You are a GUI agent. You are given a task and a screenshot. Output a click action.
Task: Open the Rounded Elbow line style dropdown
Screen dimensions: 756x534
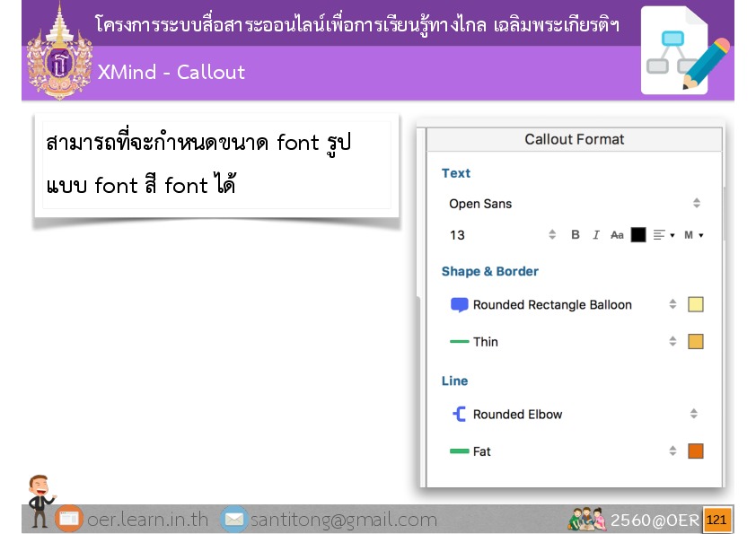coord(693,415)
